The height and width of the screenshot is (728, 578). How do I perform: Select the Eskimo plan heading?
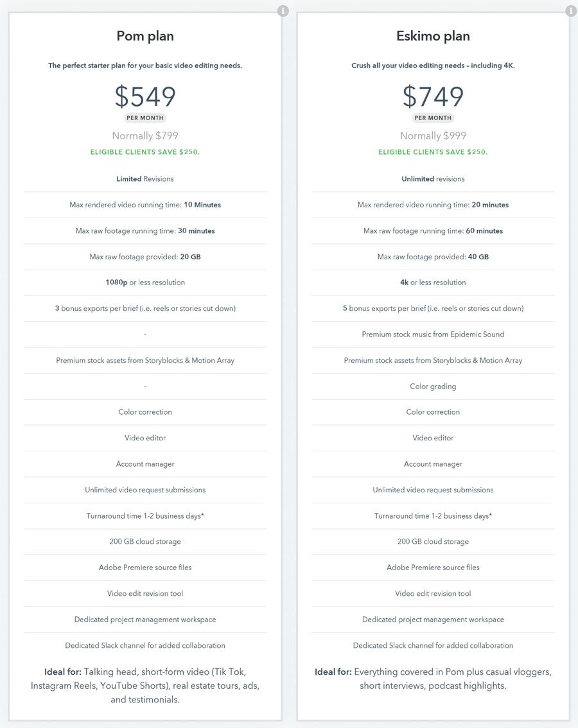[433, 36]
